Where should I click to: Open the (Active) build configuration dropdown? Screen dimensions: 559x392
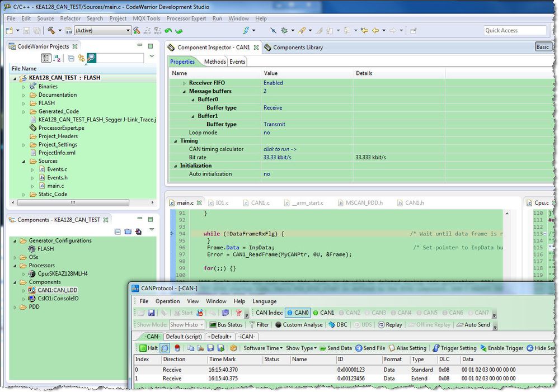point(102,31)
